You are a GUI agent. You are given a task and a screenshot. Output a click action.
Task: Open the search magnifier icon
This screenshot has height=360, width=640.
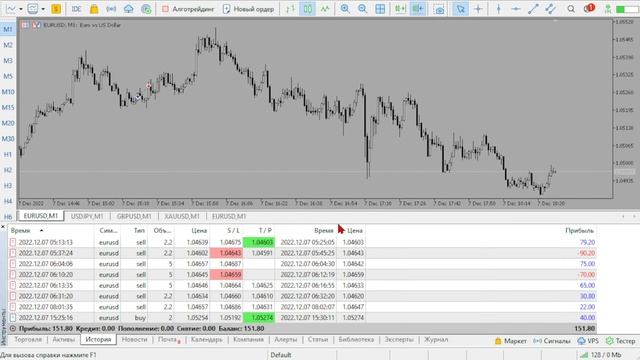tap(571, 9)
